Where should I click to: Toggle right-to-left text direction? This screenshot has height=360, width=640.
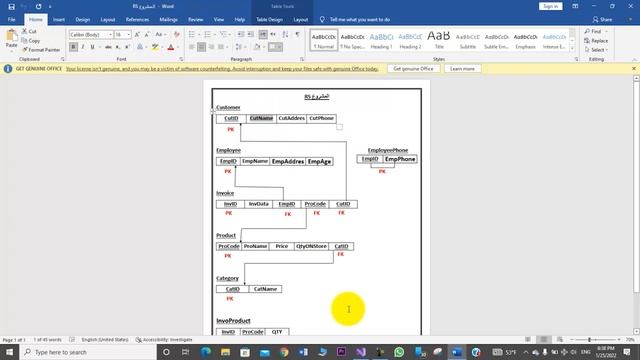pyautogui.click(x=273, y=34)
